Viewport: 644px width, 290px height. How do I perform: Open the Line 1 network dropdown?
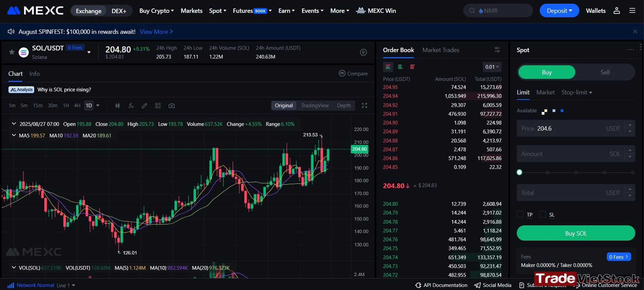point(66,285)
